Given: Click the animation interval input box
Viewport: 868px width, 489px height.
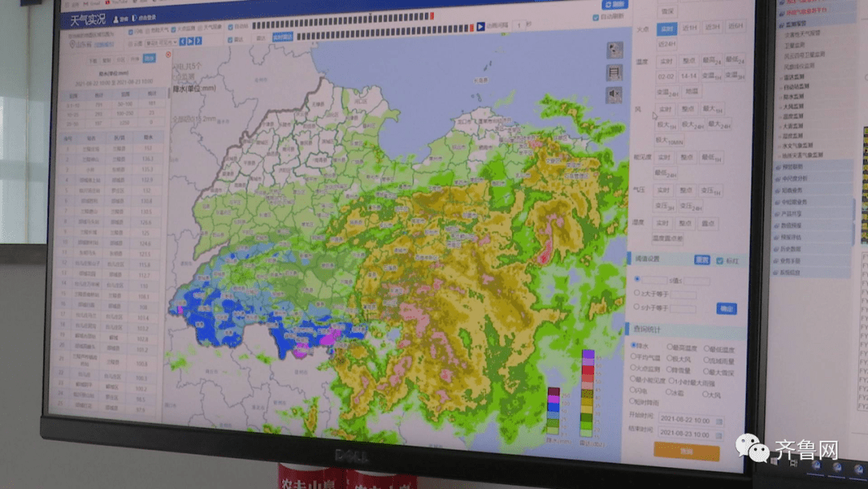Looking at the screenshot, I should click(x=519, y=25).
